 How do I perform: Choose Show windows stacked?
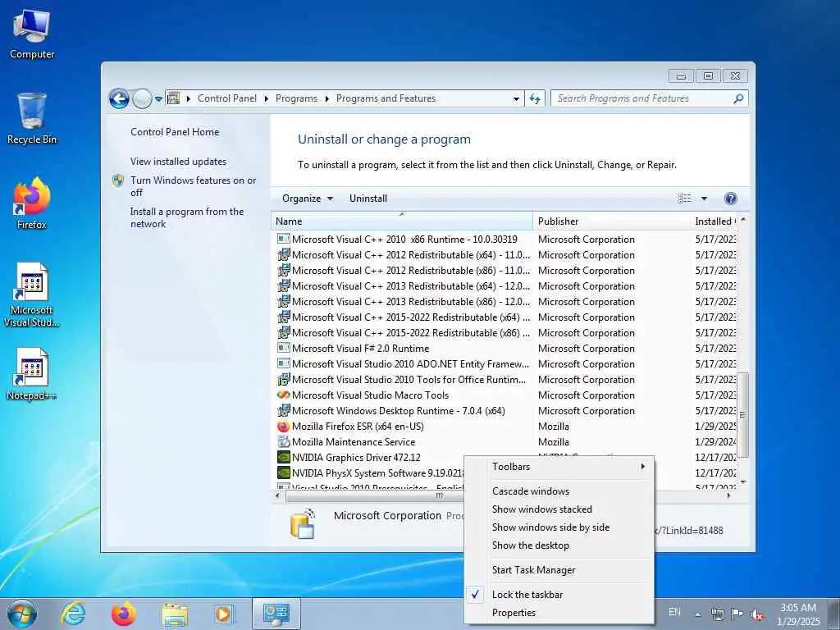(559, 509)
